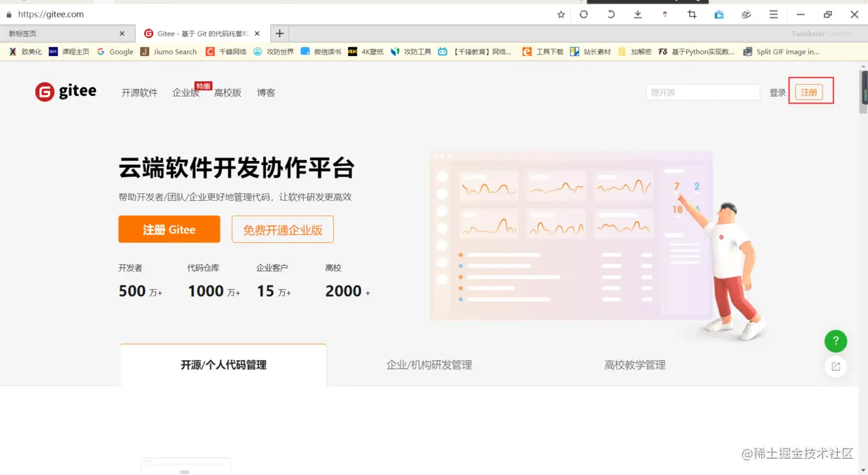
Task: Reload the page with the refresh icon
Action: coord(584,15)
